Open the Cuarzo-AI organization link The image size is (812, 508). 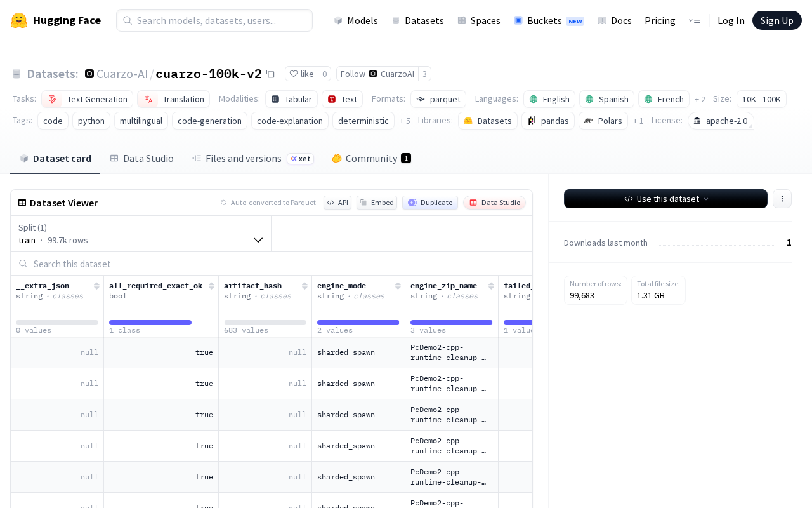pyautogui.click(x=122, y=74)
